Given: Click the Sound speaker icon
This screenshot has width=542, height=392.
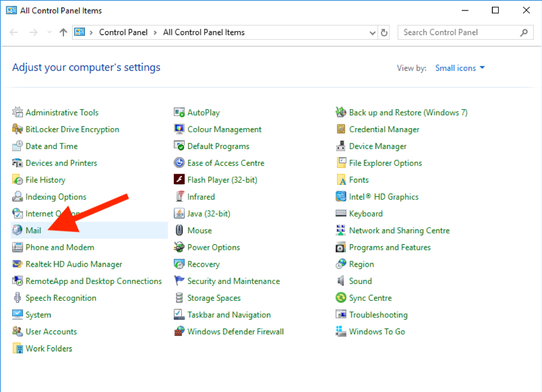Looking at the screenshot, I should [x=341, y=281].
